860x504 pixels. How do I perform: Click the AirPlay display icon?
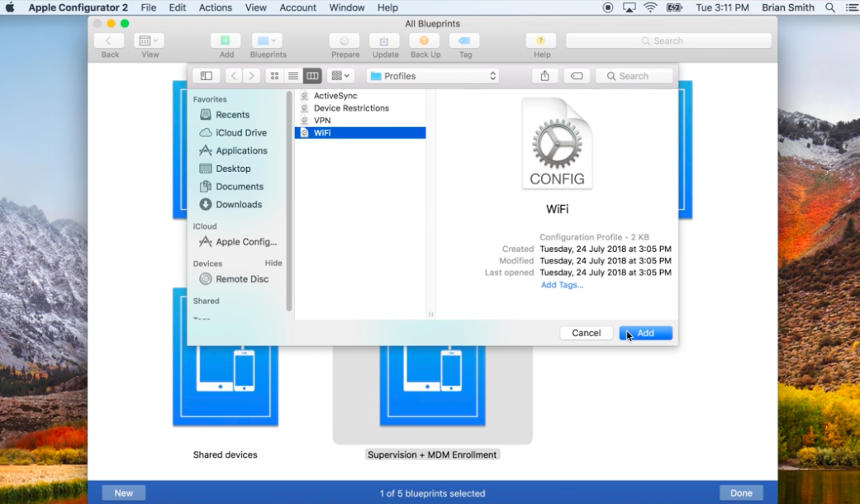pyautogui.click(x=629, y=7)
